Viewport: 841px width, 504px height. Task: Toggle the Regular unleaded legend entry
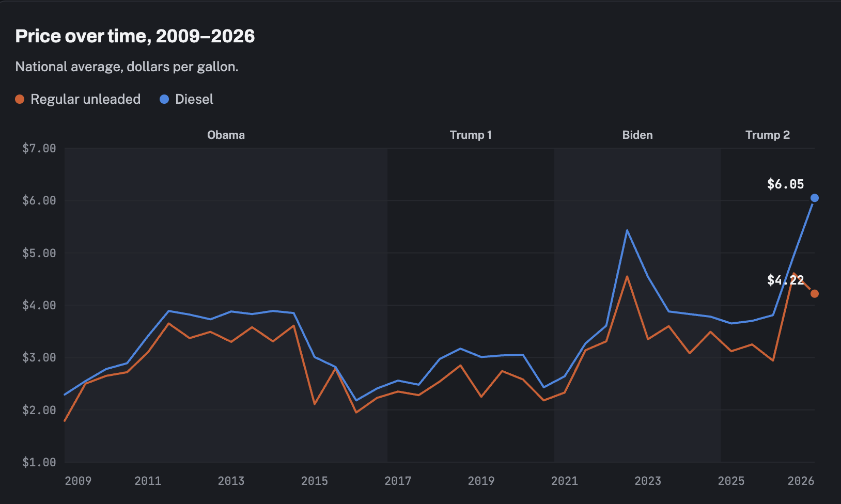pyautogui.click(x=78, y=99)
